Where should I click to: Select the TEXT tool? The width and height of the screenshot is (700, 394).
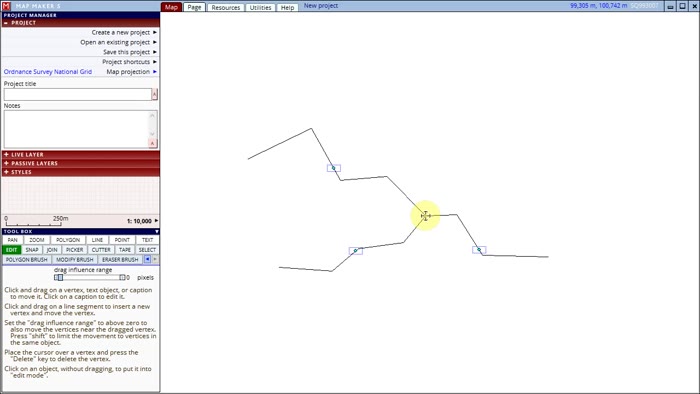click(147, 240)
